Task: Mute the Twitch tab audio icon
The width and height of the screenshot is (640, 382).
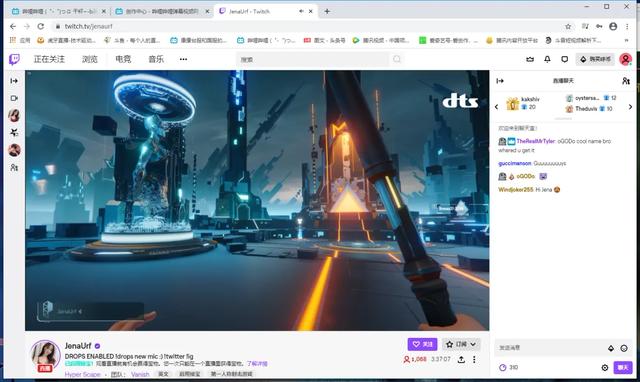Action: point(301,11)
